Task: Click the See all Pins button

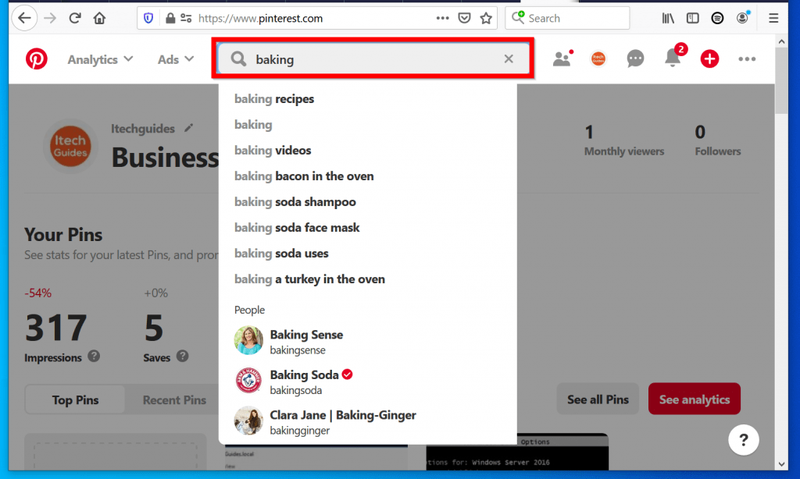Action: [x=597, y=399]
